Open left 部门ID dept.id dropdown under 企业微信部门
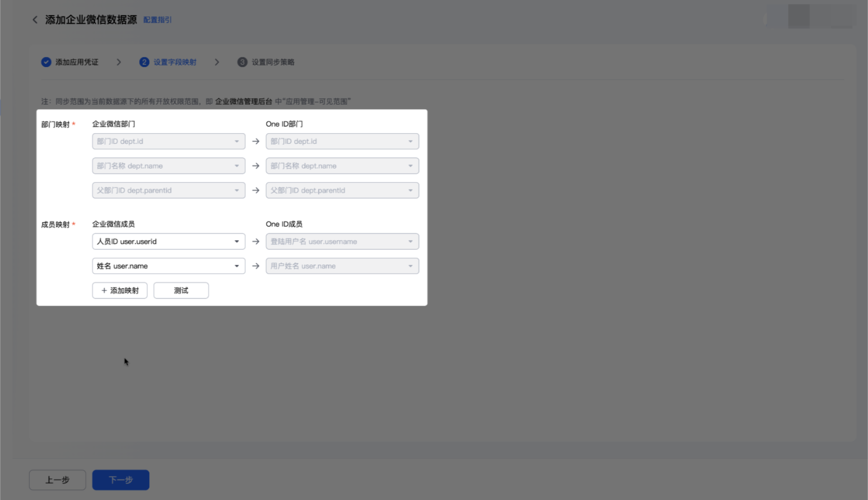Image resolution: width=868 pixels, height=500 pixels. 168,141
